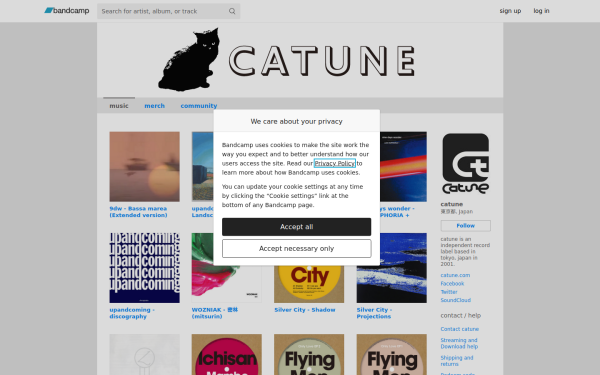Image resolution: width=600 pixels, height=375 pixels.
Task: Click the CATUNE cat banner image
Action: point(300,60)
